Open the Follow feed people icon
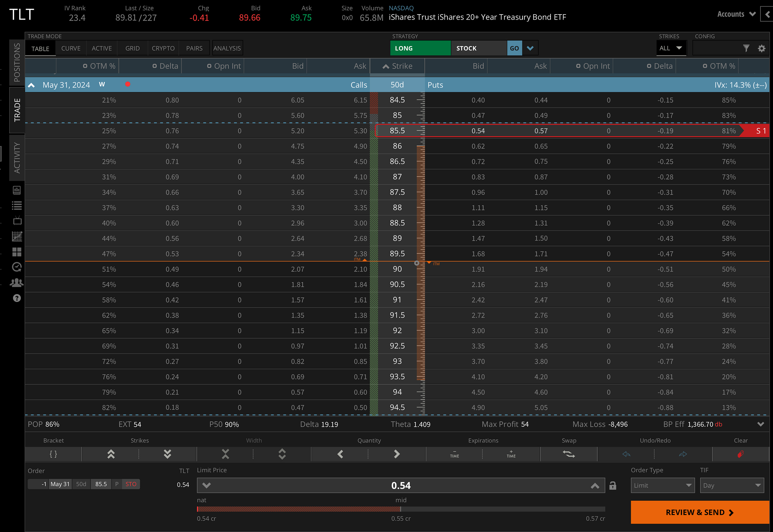The width and height of the screenshot is (773, 532). pos(17,283)
